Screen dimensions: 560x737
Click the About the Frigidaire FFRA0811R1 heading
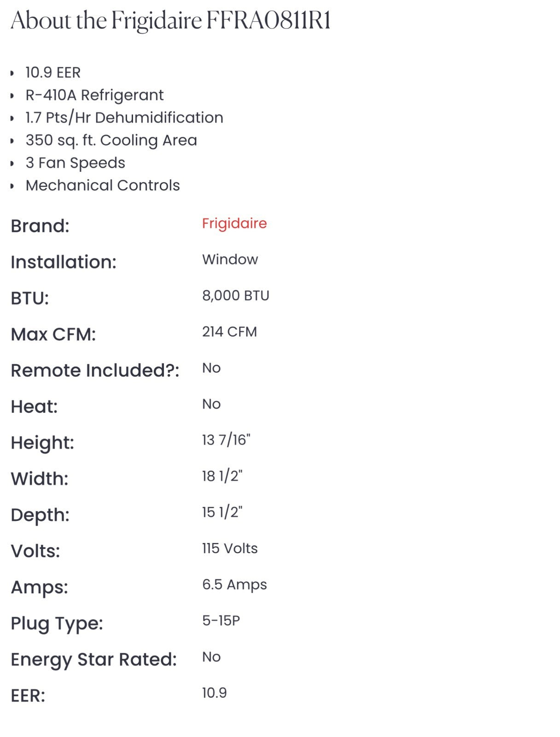click(171, 21)
